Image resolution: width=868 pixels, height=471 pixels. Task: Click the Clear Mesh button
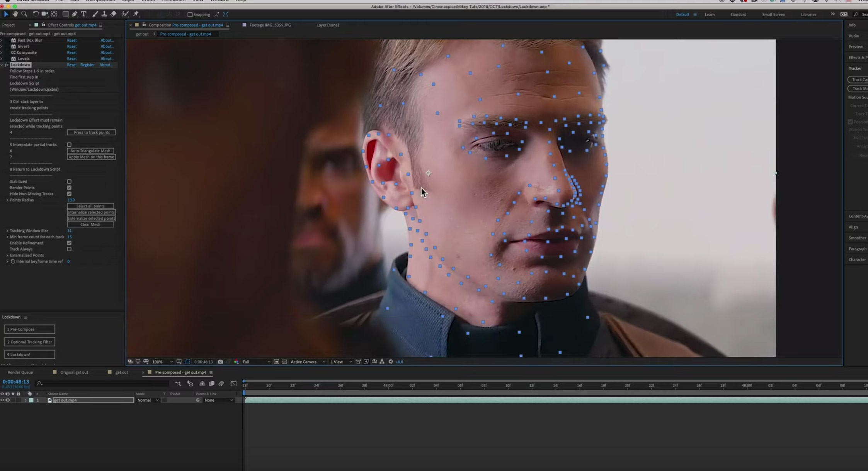pyautogui.click(x=90, y=224)
